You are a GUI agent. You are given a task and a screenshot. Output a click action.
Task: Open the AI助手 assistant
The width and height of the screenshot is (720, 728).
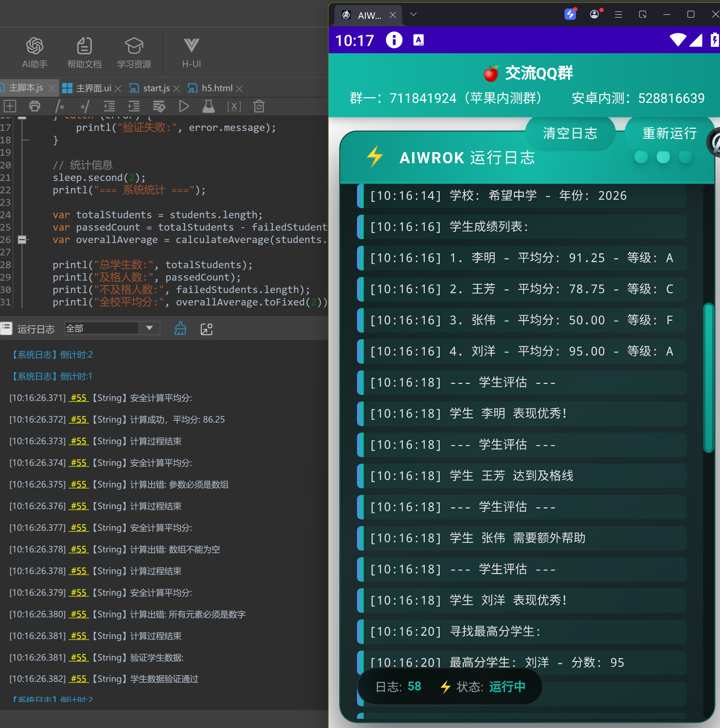35,53
